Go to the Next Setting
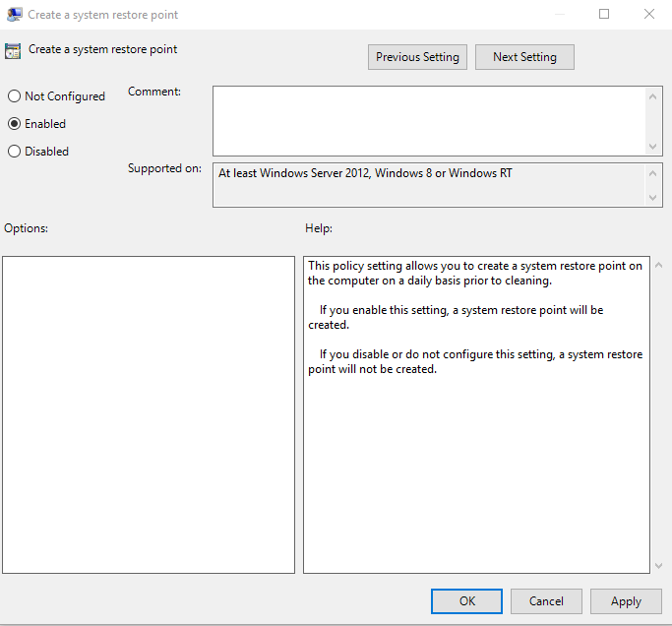 pos(524,57)
